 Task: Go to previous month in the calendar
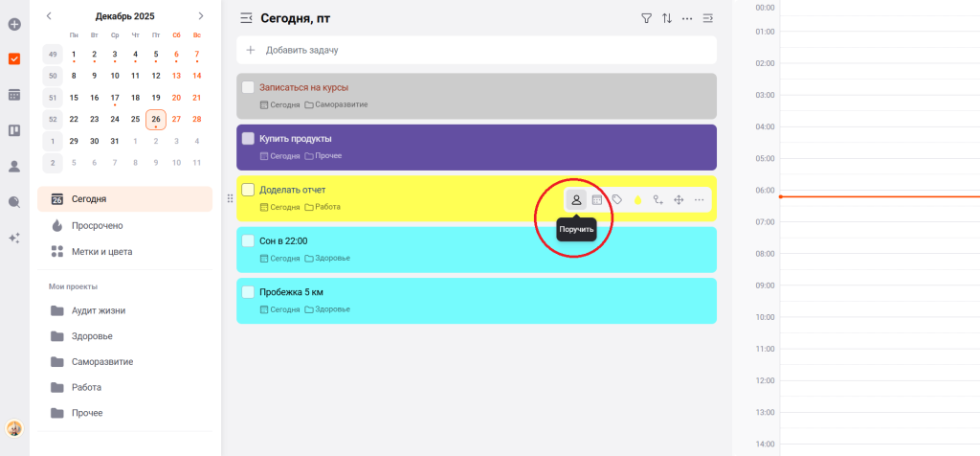click(50, 16)
